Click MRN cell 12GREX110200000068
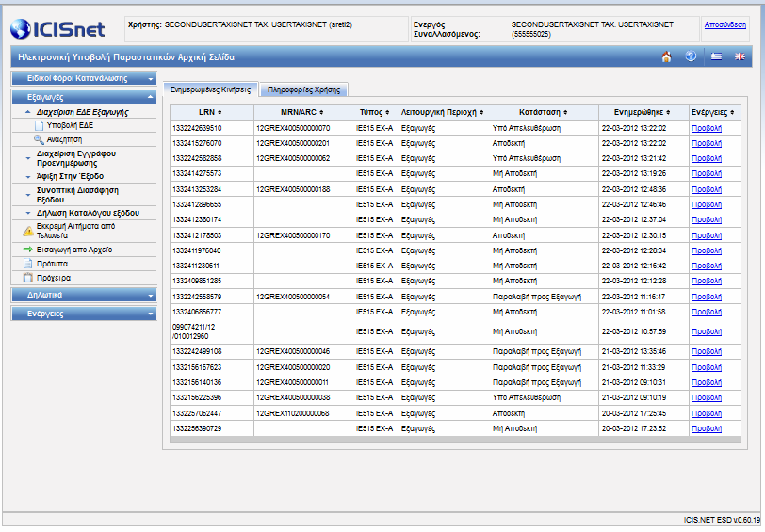 point(293,414)
